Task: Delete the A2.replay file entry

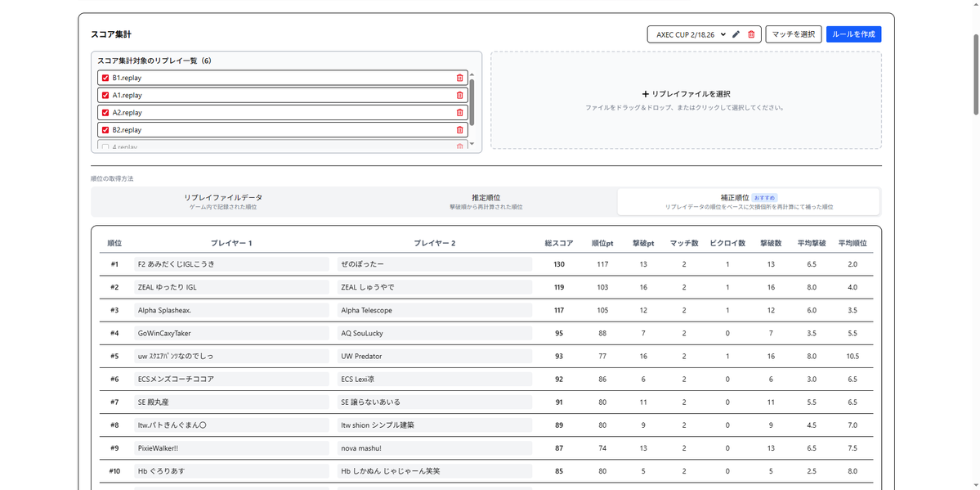Action: [x=460, y=113]
